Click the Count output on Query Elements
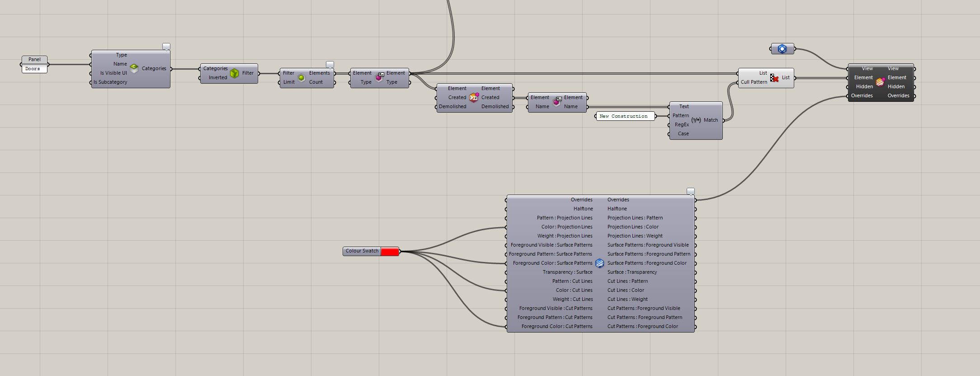980x376 pixels. (316, 82)
